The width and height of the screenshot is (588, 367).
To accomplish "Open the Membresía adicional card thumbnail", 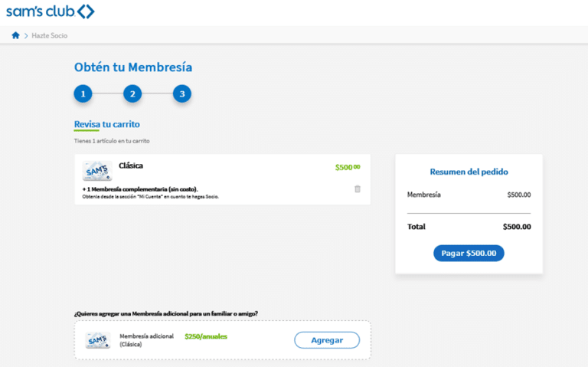I will (x=98, y=340).
